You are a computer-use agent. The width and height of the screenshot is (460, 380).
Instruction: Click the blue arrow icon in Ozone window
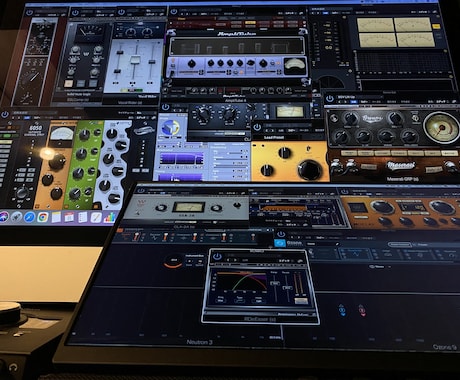(342, 310)
